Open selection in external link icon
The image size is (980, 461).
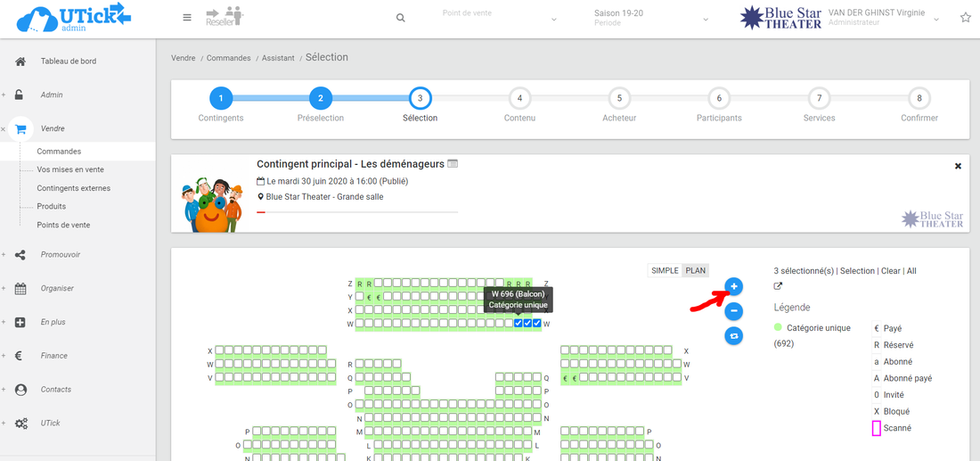point(778,286)
